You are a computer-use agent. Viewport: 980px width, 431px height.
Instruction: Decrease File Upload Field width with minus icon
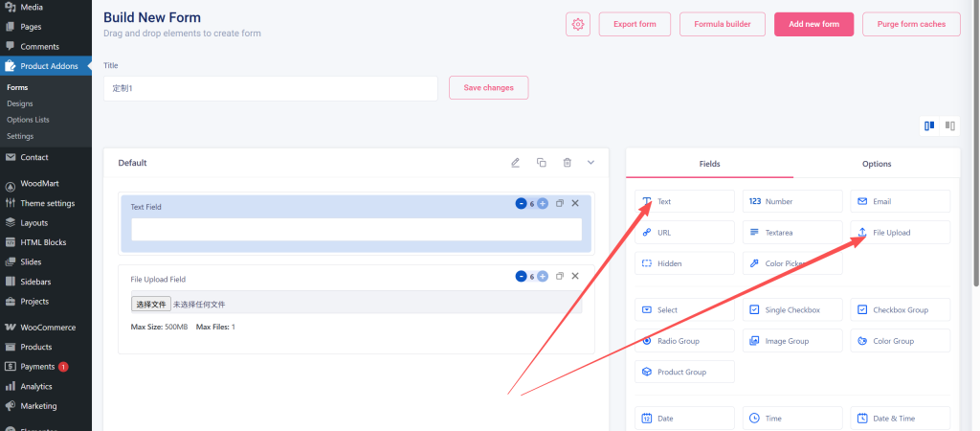(x=521, y=277)
